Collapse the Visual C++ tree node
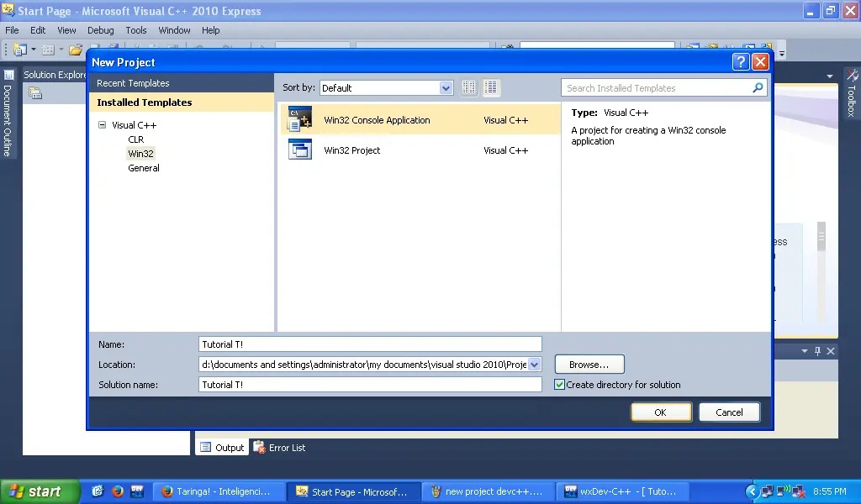This screenshot has height=504, width=861. (102, 125)
